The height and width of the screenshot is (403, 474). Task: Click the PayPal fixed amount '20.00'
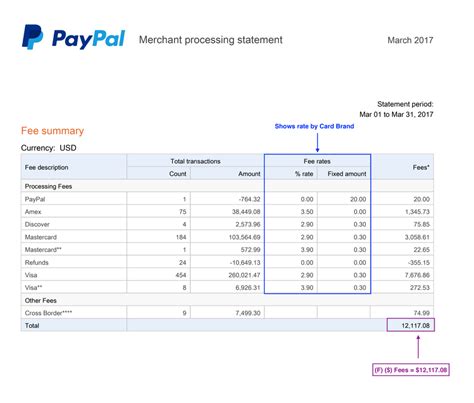358,199
